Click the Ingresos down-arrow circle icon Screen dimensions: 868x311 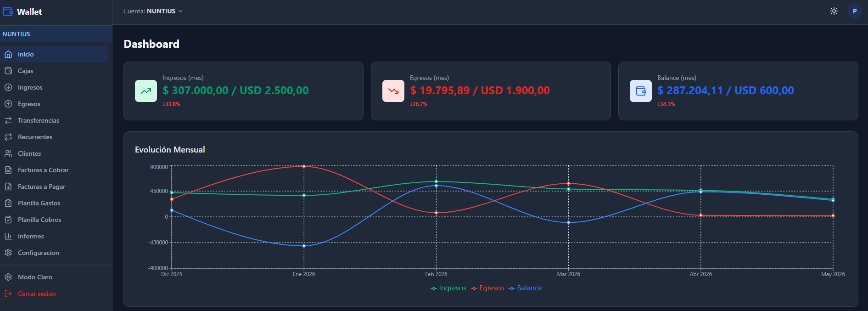pos(8,87)
